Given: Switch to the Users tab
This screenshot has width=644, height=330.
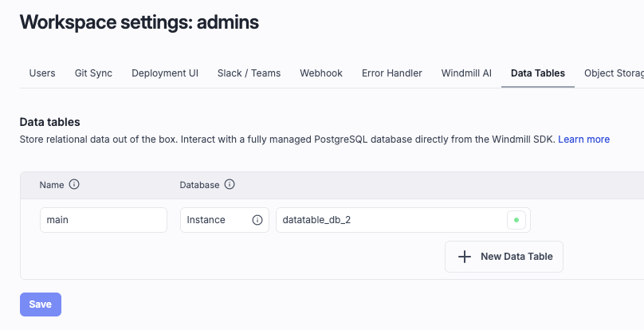Looking at the screenshot, I should 42,73.
